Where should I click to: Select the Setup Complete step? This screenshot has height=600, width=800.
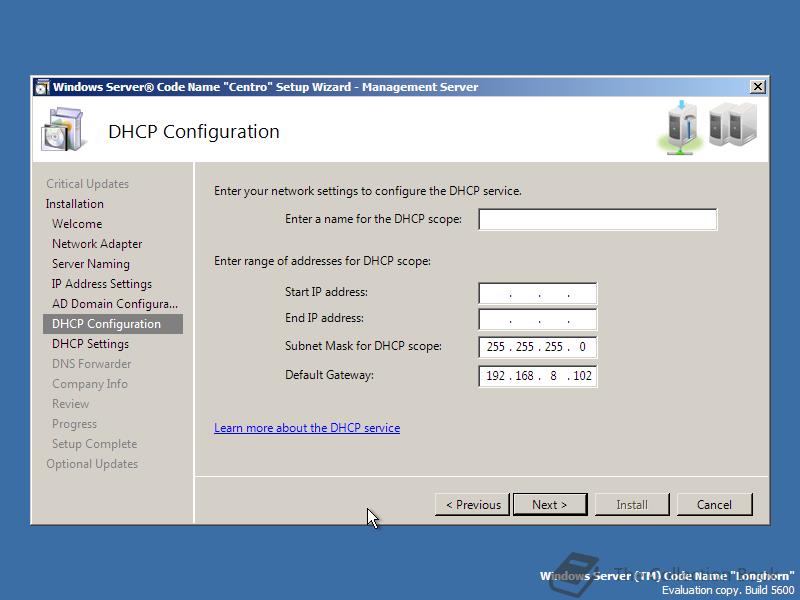point(94,444)
